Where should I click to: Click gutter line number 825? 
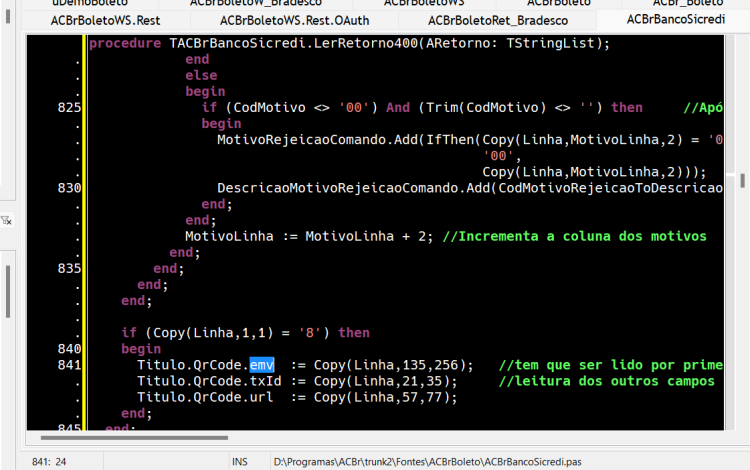[69, 108]
